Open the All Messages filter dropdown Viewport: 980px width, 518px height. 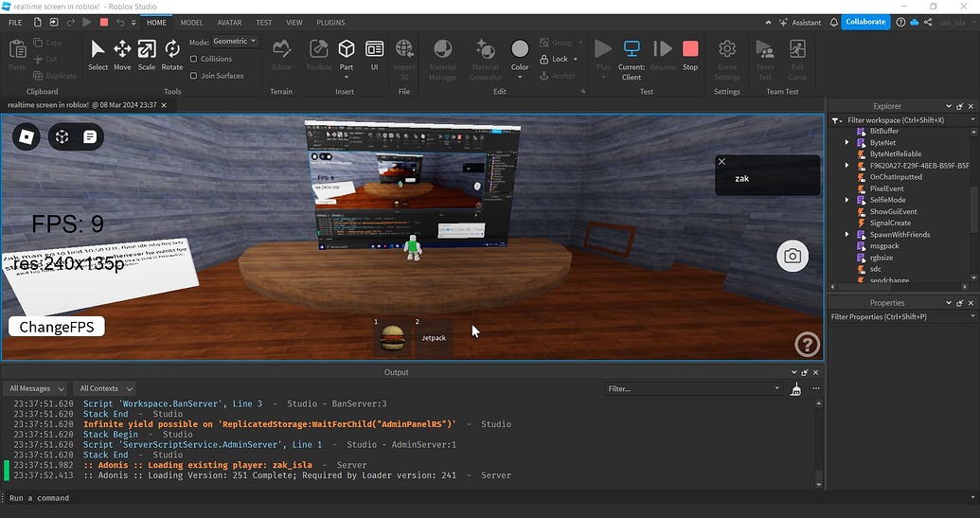(36, 388)
